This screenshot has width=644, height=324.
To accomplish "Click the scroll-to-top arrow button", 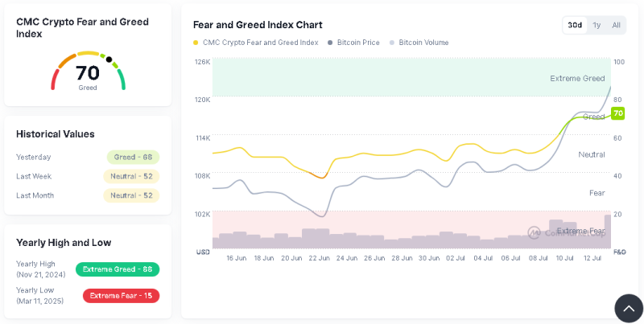I will coord(629,308).
